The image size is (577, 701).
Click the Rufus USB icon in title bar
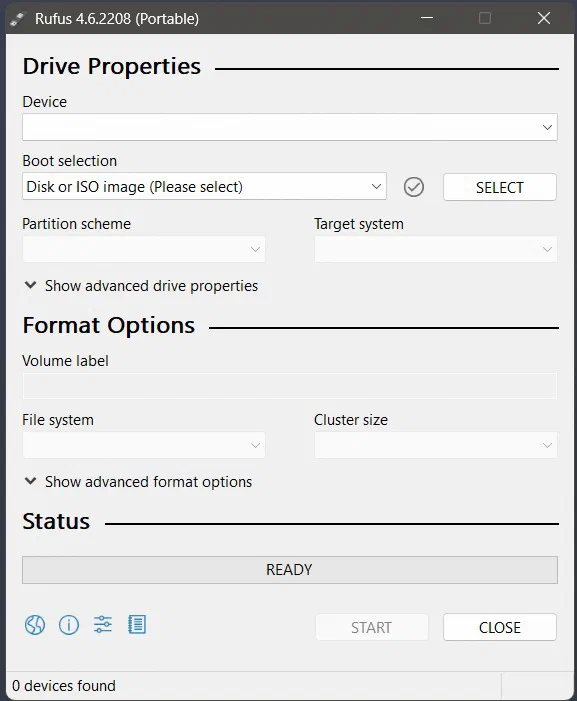tap(17, 19)
